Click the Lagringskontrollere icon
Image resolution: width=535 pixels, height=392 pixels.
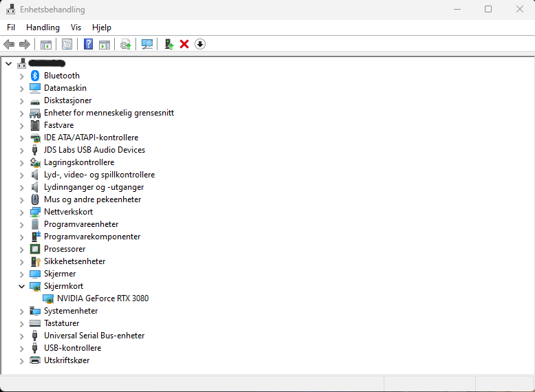pos(35,162)
